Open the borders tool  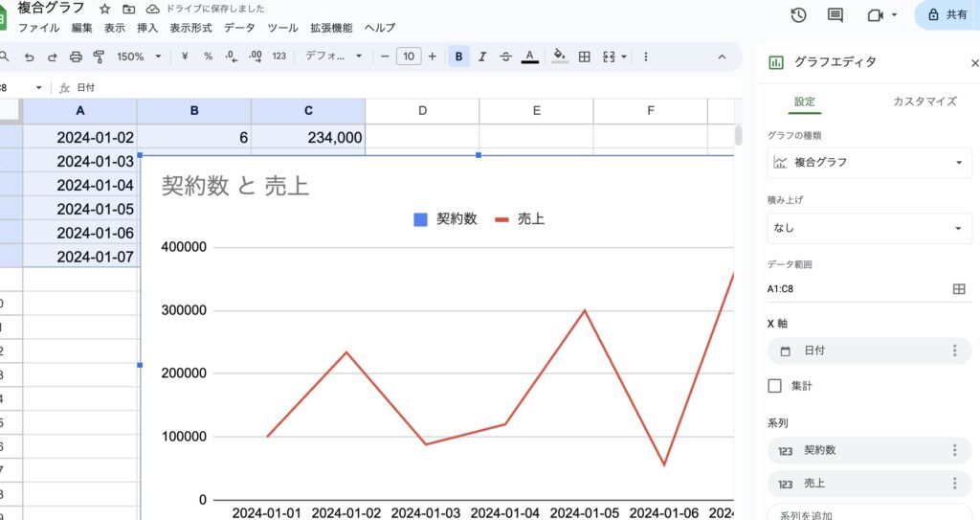coord(585,57)
